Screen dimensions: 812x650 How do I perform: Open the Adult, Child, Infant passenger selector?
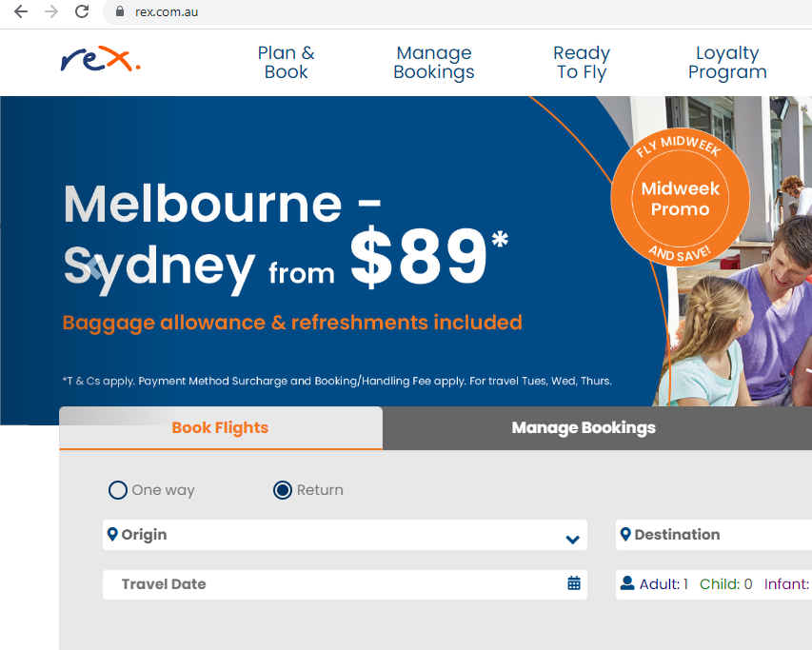coord(714,584)
